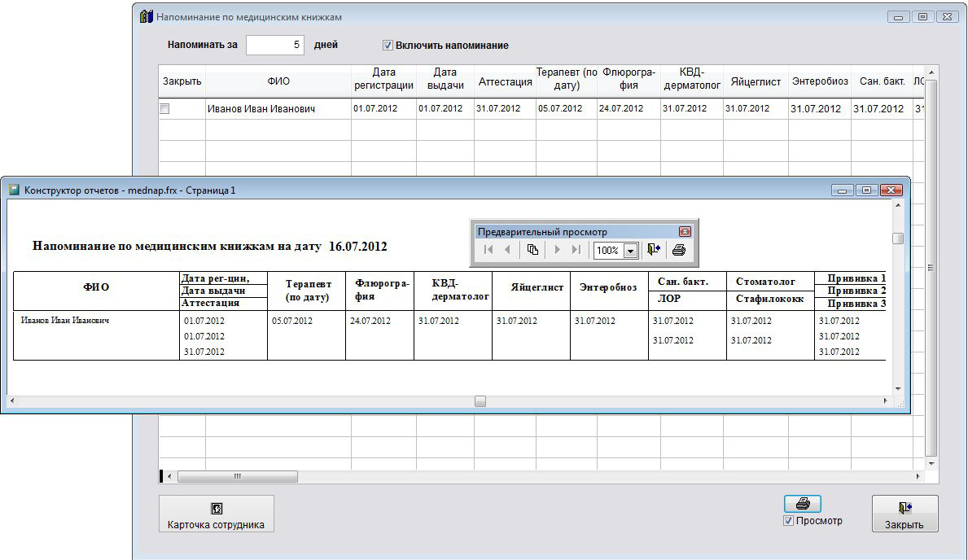Click the grid's horizontal scrollbar thumb
Viewport: 968px width, 560px height.
(238, 476)
